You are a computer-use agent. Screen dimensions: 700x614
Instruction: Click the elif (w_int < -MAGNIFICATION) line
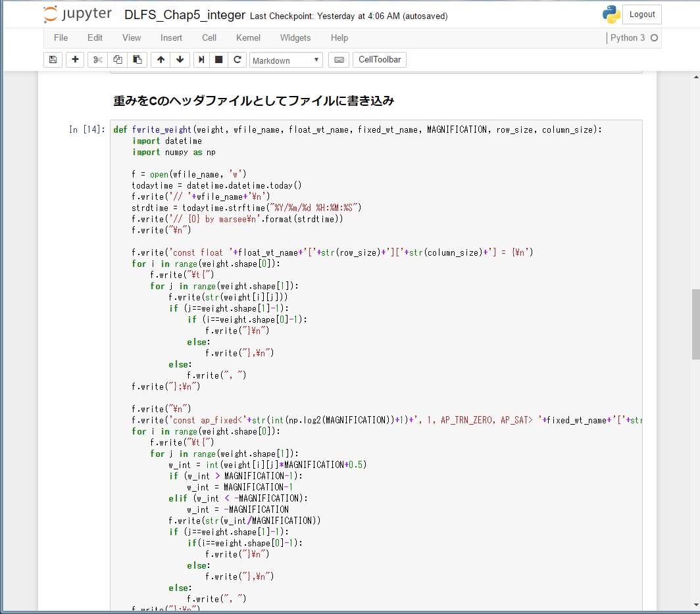(238, 498)
